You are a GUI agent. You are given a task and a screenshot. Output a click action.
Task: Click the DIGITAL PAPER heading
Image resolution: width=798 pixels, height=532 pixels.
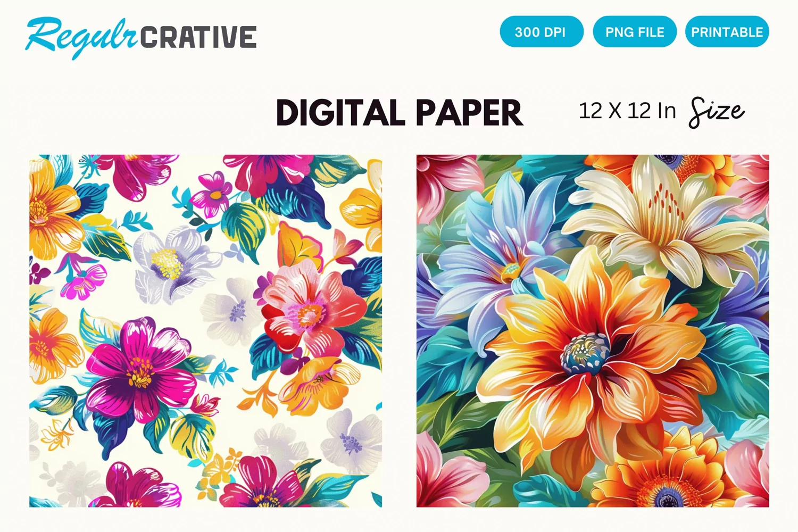pos(400,113)
